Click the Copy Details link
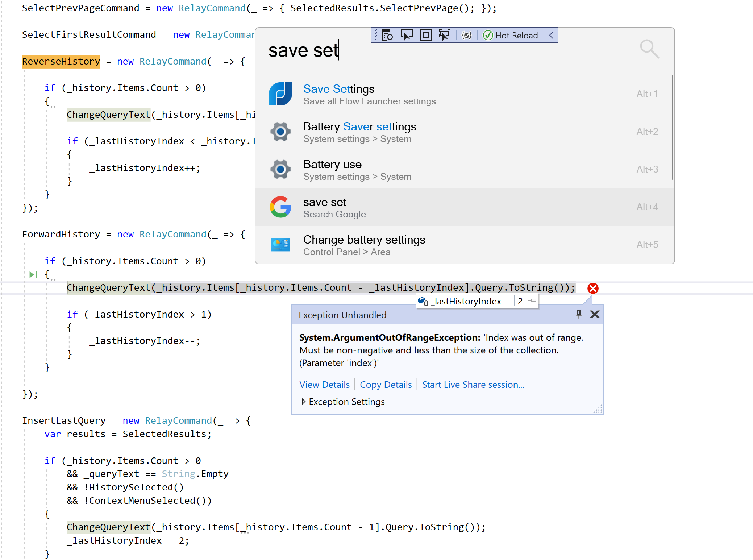753x560 pixels. (386, 385)
